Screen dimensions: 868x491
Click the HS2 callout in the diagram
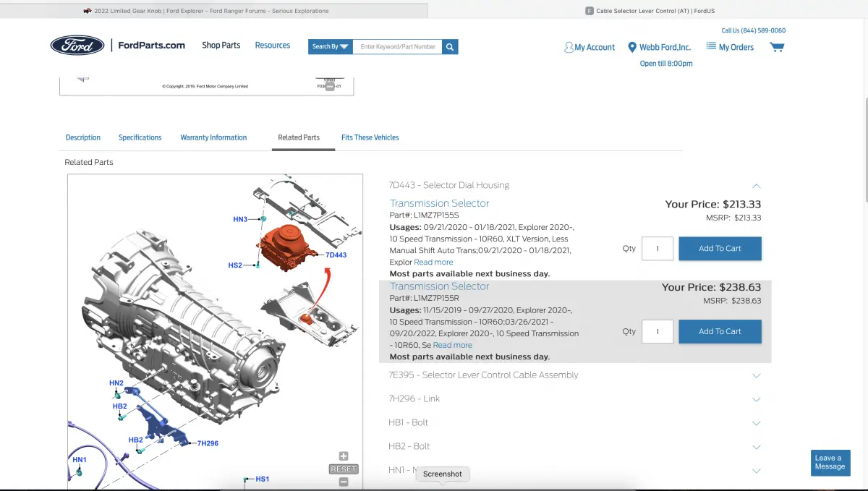[235, 265]
